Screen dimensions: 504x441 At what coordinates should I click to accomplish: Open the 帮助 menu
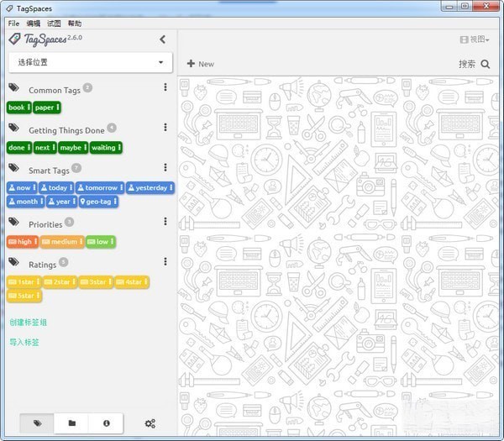coord(75,24)
